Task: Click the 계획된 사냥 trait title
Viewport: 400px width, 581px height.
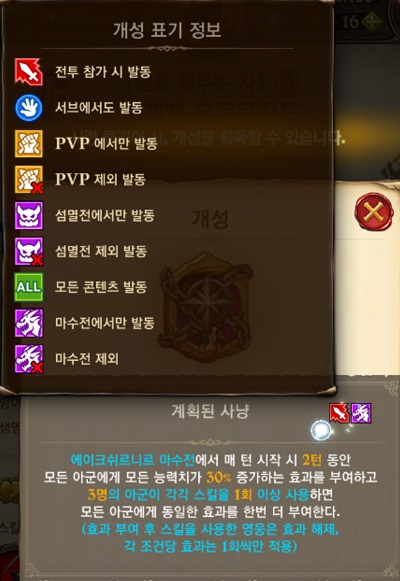Action: tap(210, 411)
